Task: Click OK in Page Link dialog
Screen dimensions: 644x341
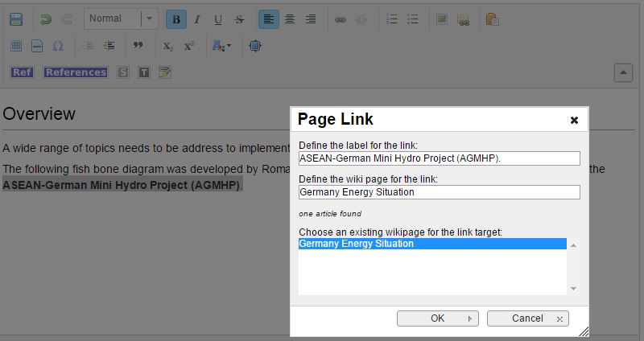Action: pyautogui.click(x=438, y=318)
